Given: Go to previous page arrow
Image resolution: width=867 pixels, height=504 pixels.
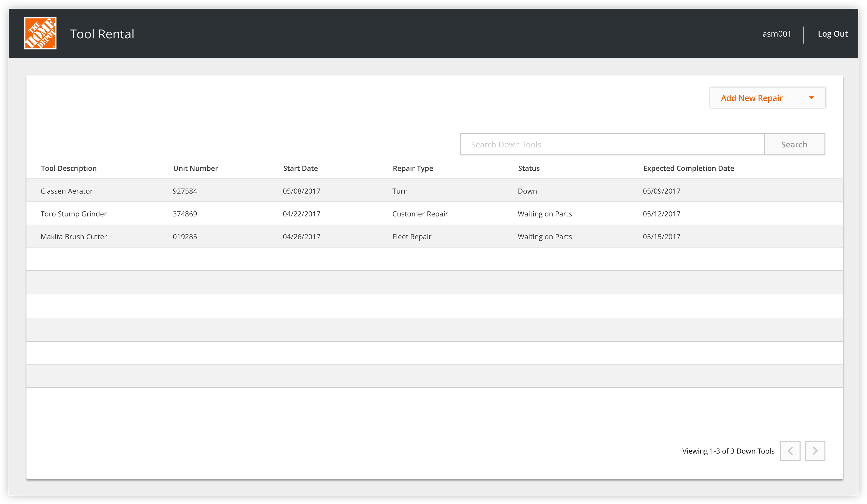Looking at the screenshot, I should click(x=790, y=451).
